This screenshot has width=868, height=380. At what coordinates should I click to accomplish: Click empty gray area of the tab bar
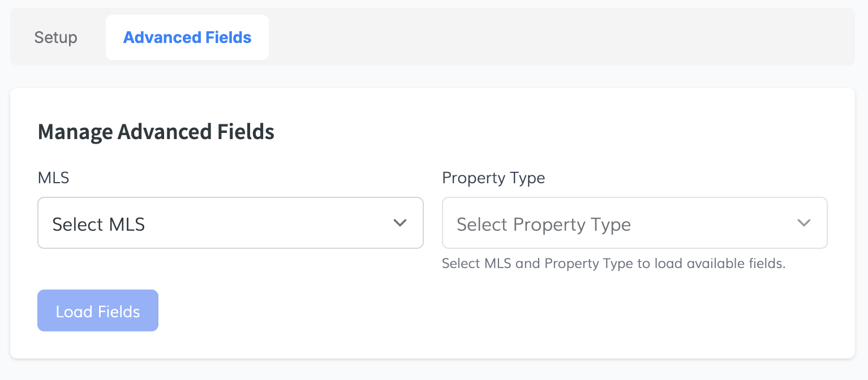tap(560, 37)
